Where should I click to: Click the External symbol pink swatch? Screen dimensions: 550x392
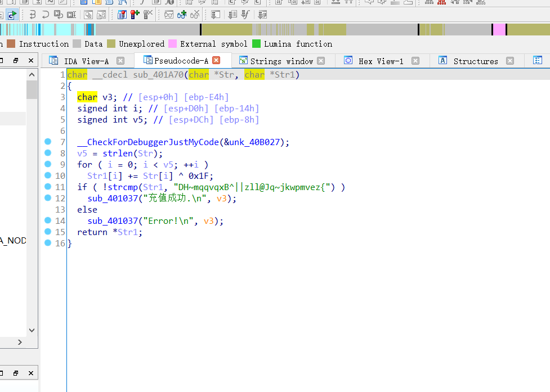(x=173, y=43)
